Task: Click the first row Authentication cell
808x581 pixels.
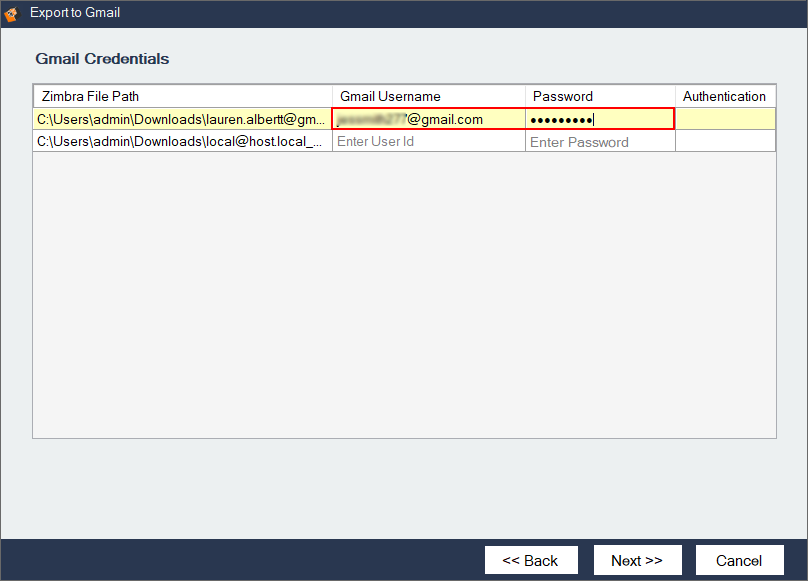Action: (x=725, y=119)
